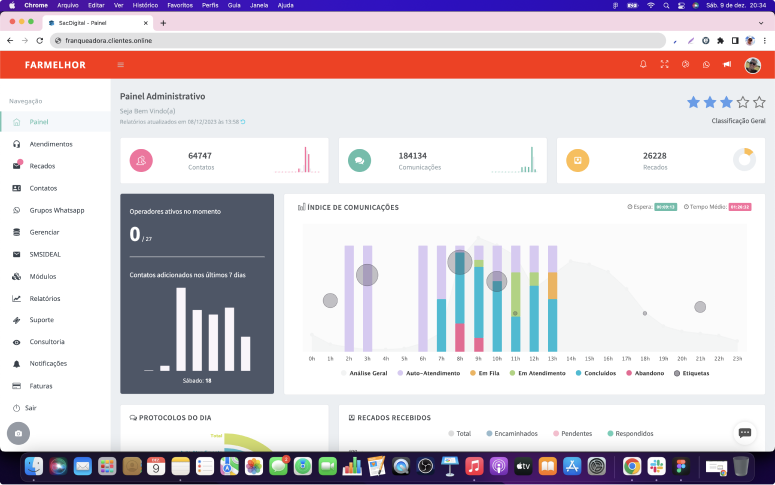Screen dimensions: 775x485
Task: Open Slack from the Dock
Action: 656,466
